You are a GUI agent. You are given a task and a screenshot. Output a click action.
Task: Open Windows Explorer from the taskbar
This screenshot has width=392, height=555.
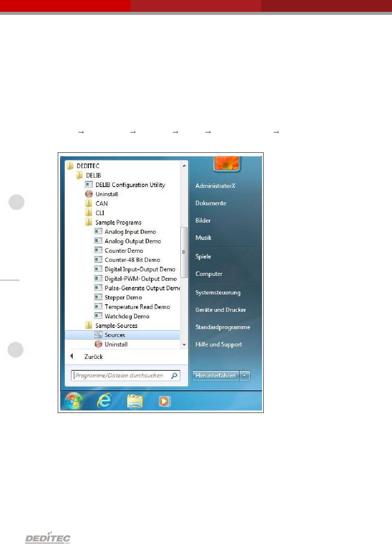(x=135, y=401)
